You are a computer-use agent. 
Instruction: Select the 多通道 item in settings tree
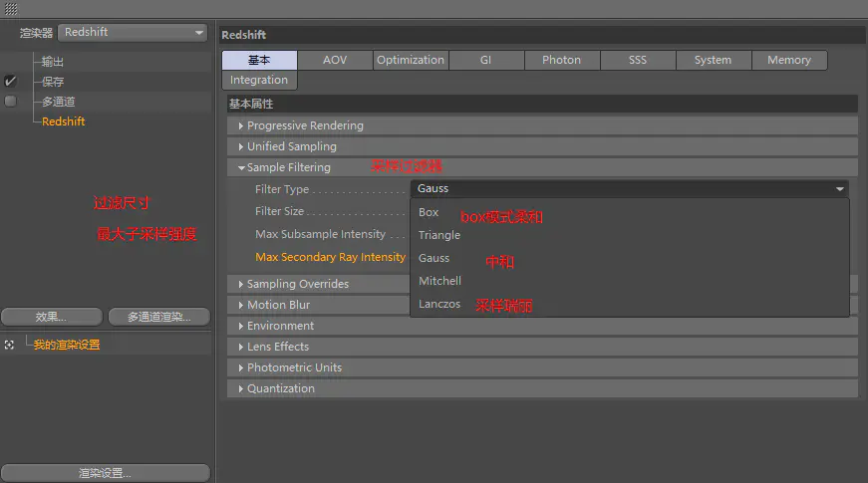58,102
